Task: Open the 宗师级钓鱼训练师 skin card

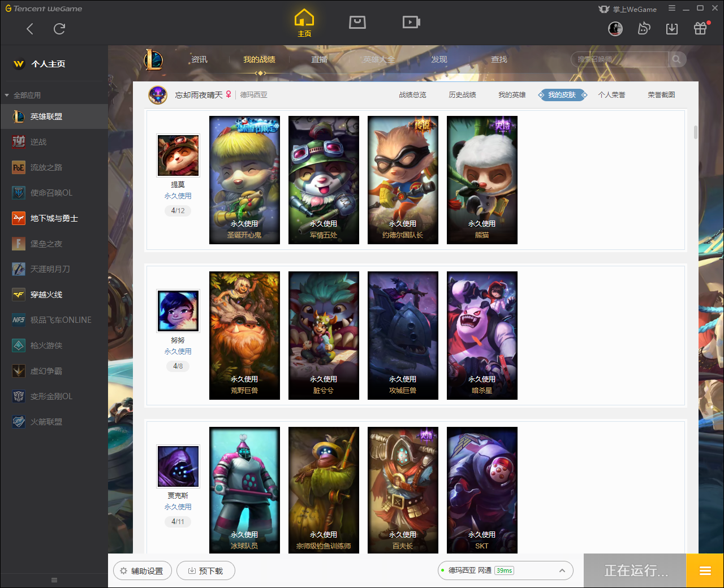Action: coord(324,490)
